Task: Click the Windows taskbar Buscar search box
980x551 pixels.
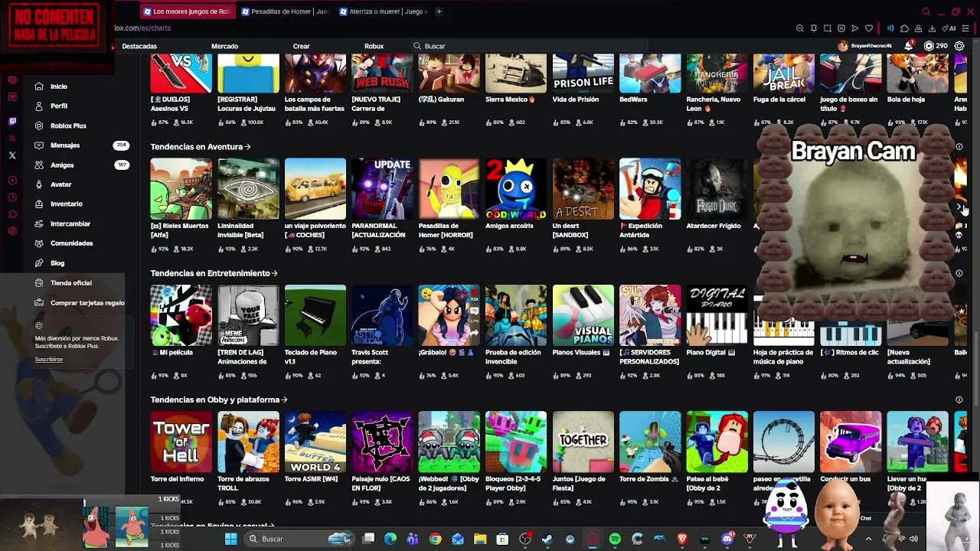Action: (299, 539)
